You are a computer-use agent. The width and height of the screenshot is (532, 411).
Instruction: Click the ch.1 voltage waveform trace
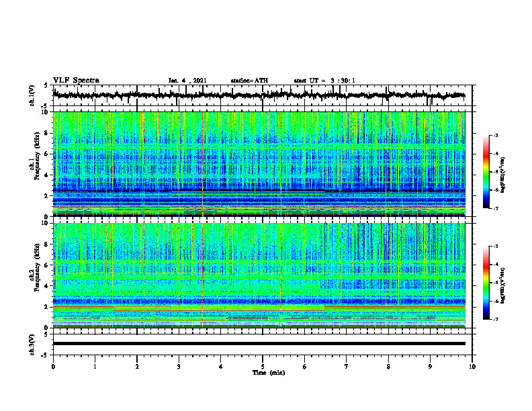click(259, 95)
